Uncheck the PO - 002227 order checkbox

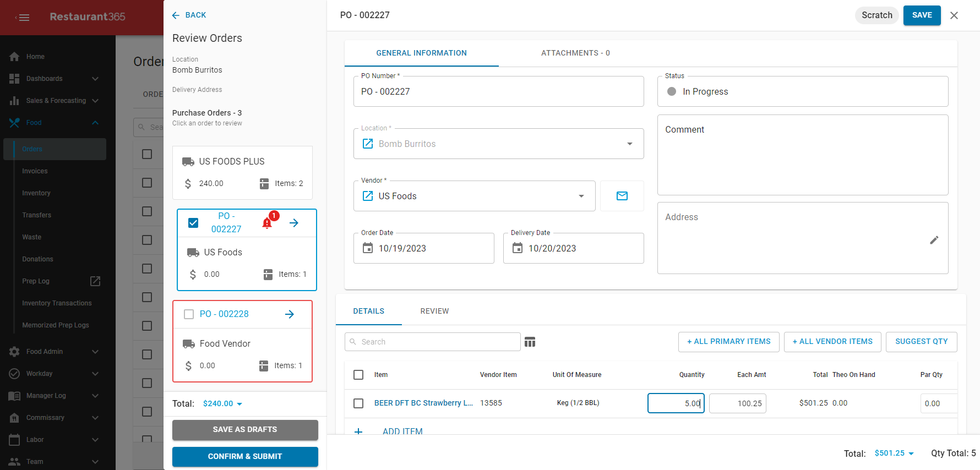click(x=193, y=223)
